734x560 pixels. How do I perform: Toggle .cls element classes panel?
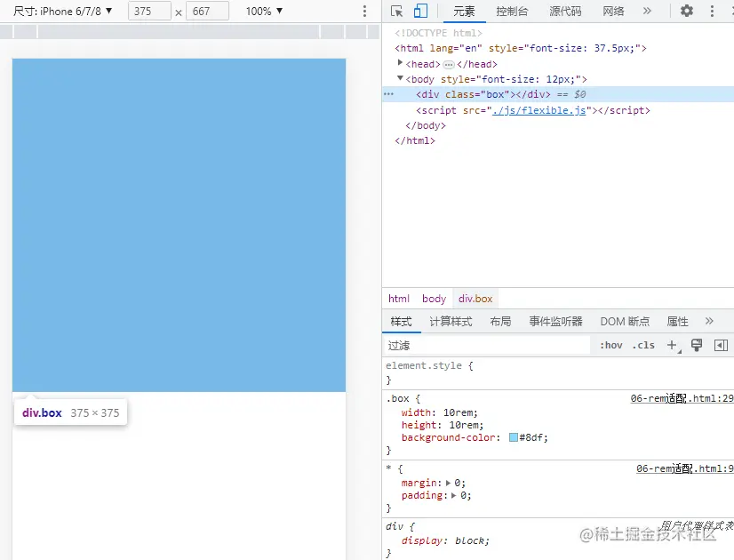pos(643,345)
